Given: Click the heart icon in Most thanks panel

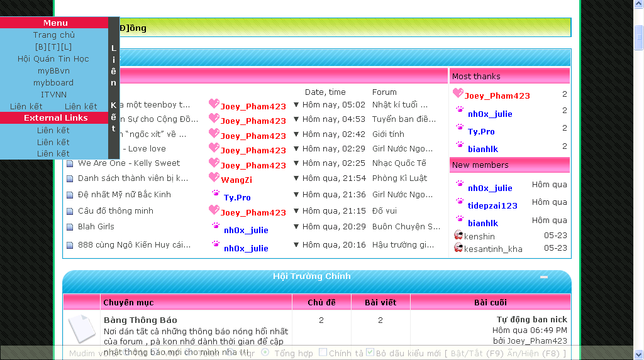Looking at the screenshot, I should [x=457, y=94].
